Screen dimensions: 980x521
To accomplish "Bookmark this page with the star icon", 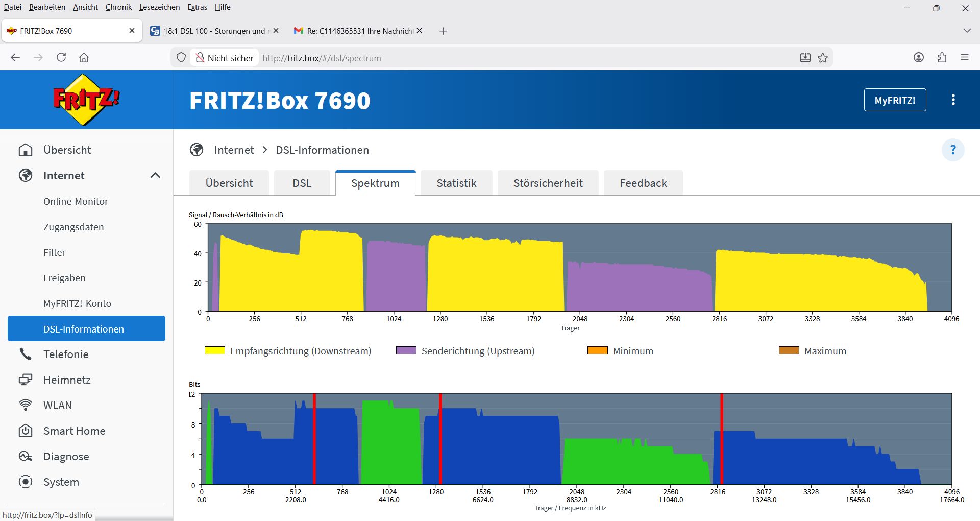I will click(823, 58).
